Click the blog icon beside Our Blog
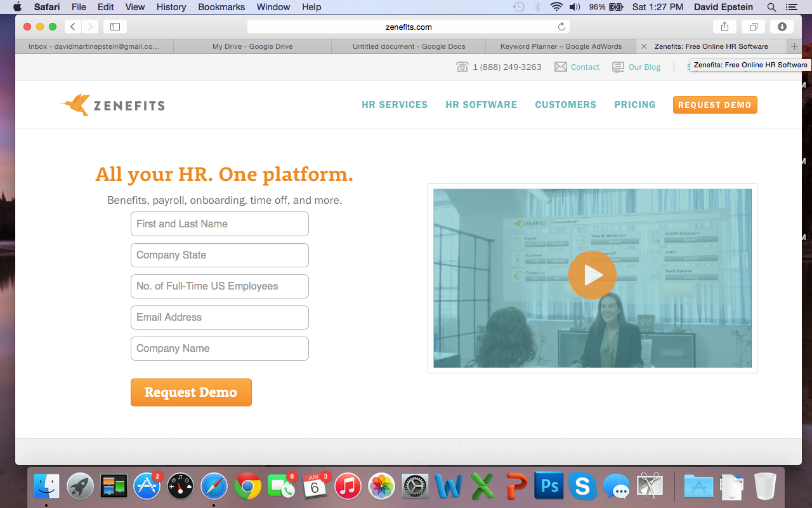The image size is (812, 508). tap(618, 67)
